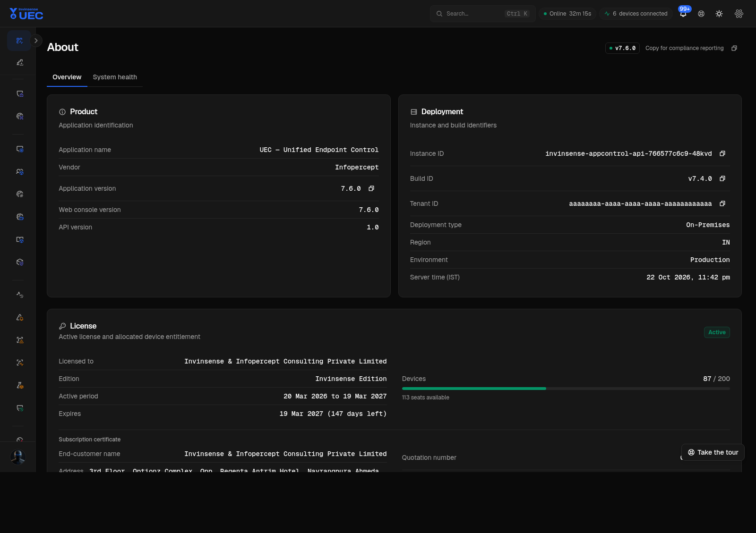Open the monitor with chip sidebar icon
This screenshot has height=533, width=756.
coord(19,149)
